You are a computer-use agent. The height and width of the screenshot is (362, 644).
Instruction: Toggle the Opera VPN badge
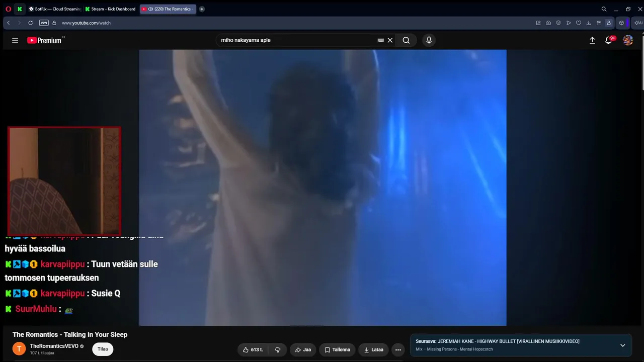[x=44, y=23]
